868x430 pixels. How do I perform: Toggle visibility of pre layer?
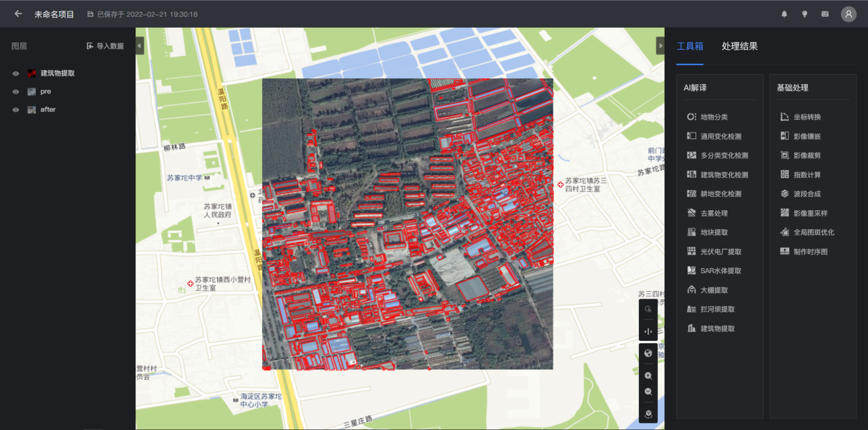16,91
